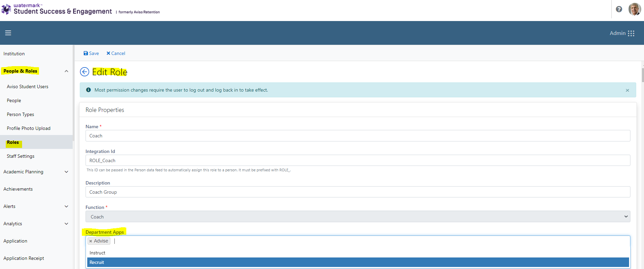This screenshot has width=644, height=269.
Task: Remove the Advise tag
Action: tap(91, 241)
